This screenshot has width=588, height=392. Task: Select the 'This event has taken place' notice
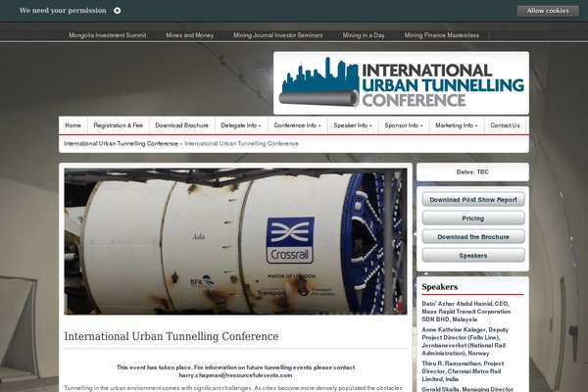click(235, 371)
